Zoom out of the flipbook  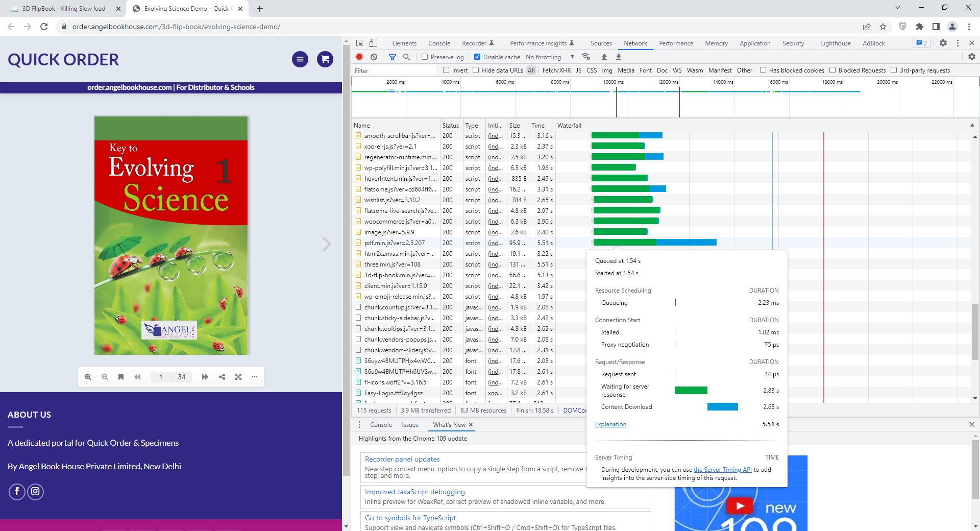click(x=105, y=377)
